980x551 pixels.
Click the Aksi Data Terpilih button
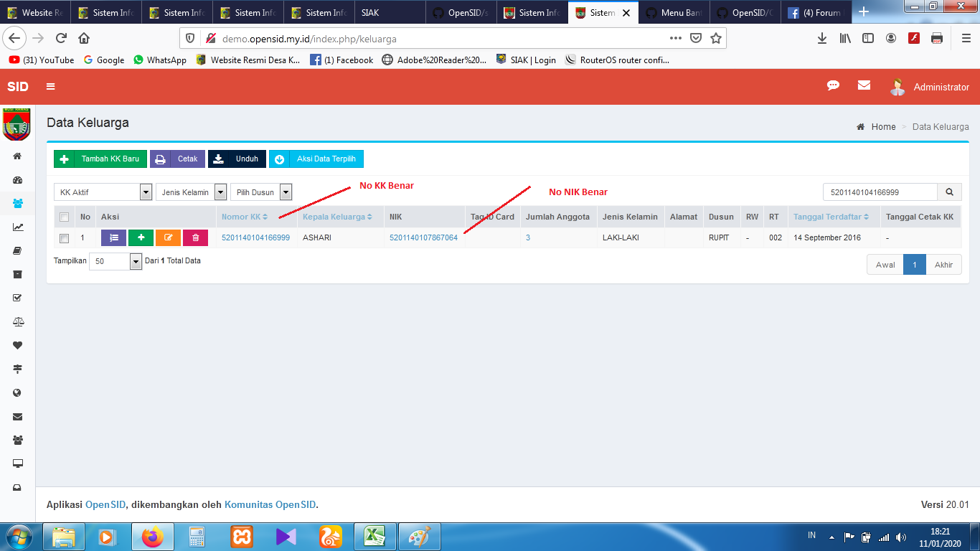tap(316, 159)
